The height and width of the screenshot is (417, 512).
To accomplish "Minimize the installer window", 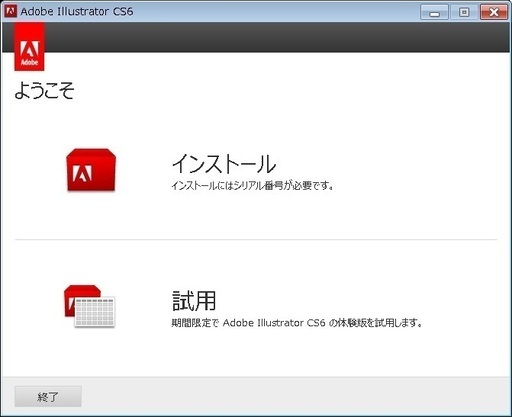I will [434, 12].
